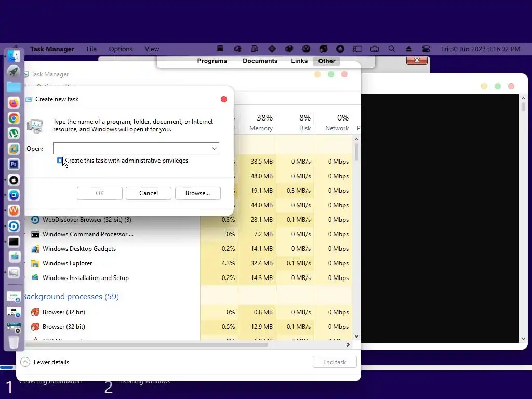Screen dimensions: 532x399
Task: Open Launchpad rocket icon in dock
Action: coord(14,72)
